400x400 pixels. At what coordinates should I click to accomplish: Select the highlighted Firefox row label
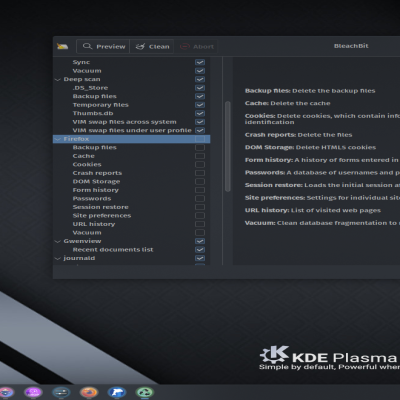click(x=76, y=139)
